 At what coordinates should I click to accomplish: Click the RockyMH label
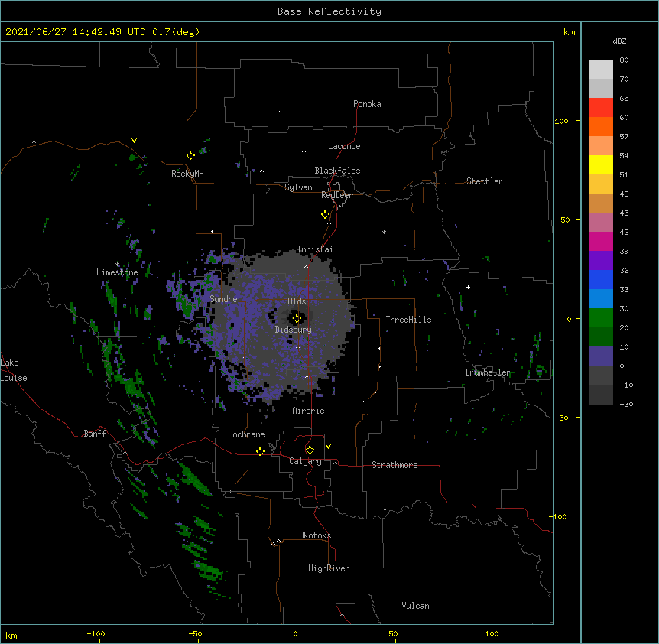[x=187, y=174]
